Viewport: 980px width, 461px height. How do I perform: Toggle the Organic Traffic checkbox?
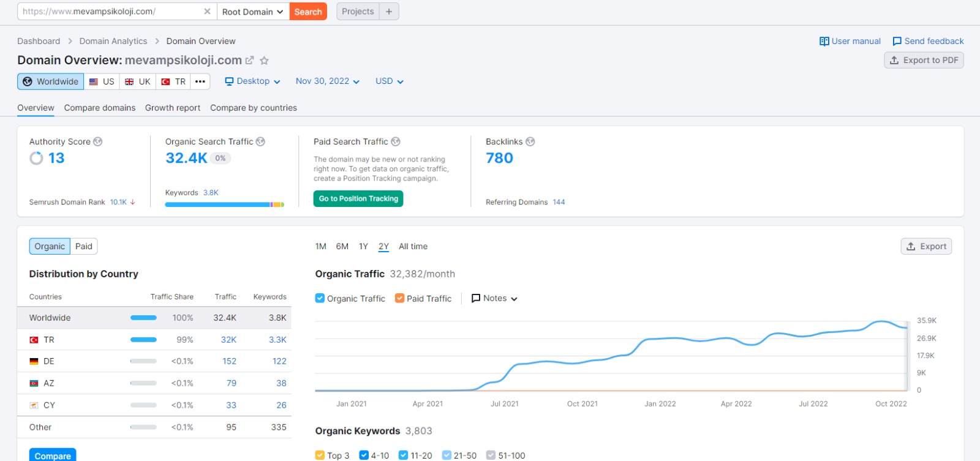tap(320, 298)
